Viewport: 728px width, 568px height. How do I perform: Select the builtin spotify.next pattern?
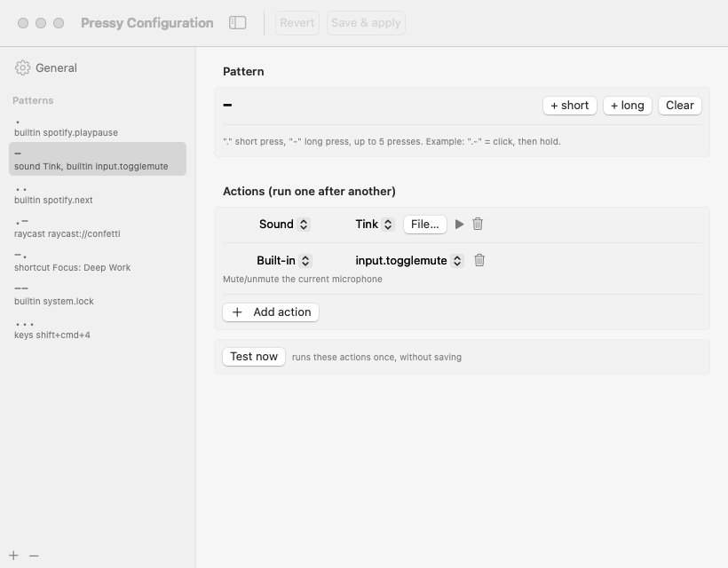(x=98, y=193)
